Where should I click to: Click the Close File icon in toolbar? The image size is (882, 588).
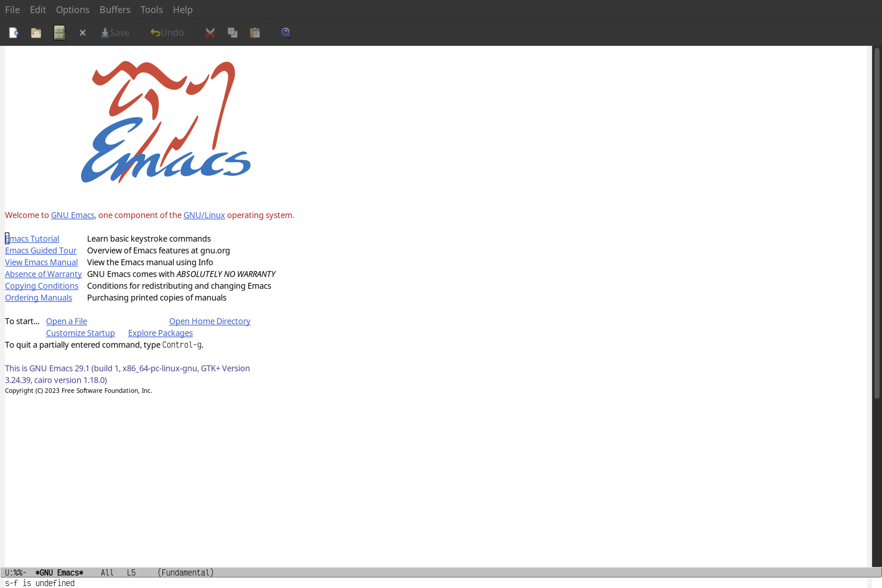[83, 32]
